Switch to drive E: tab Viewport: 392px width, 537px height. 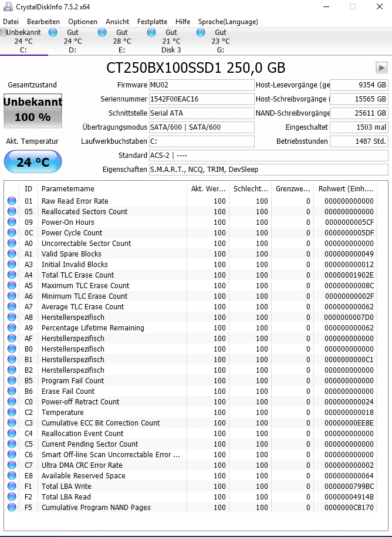(x=122, y=41)
